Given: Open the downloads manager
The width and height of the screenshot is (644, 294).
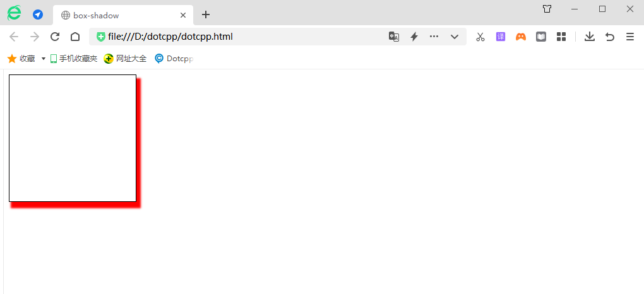Looking at the screenshot, I should 590,37.
